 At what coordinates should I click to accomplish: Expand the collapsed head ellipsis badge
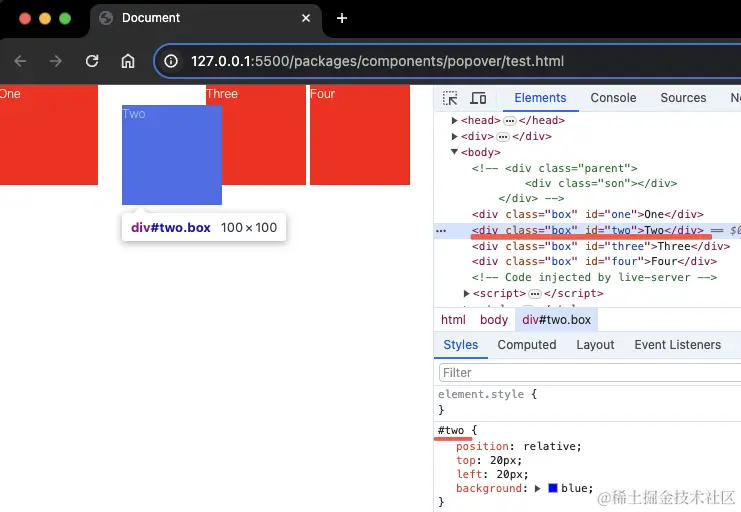coord(509,121)
